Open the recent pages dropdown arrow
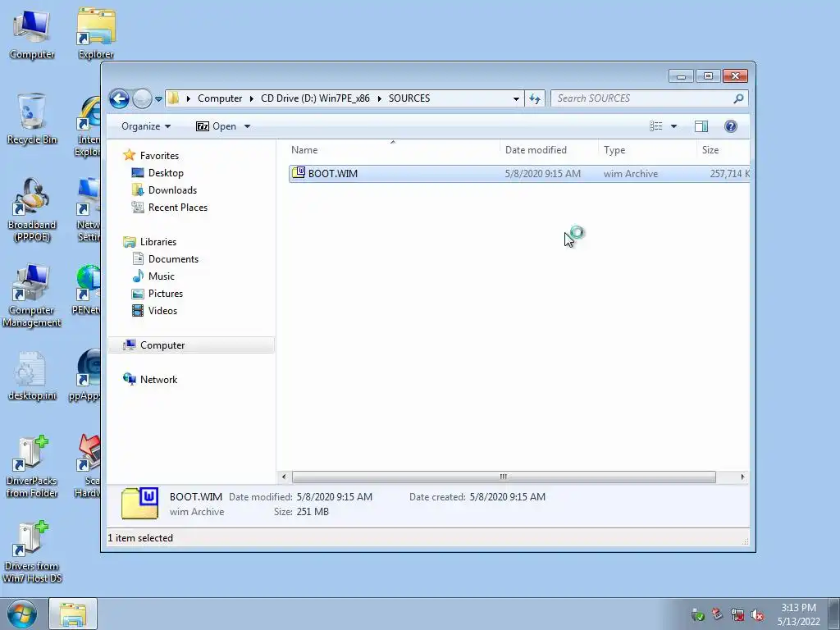The image size is (840, 630). pos(158,99)
